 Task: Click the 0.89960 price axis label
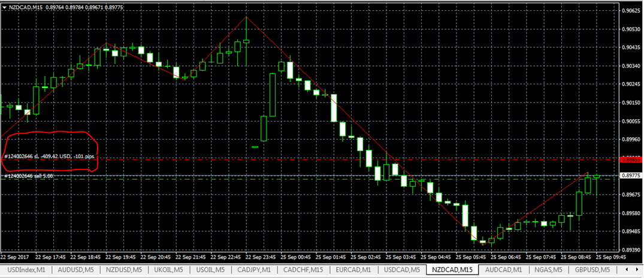[631, 139]
